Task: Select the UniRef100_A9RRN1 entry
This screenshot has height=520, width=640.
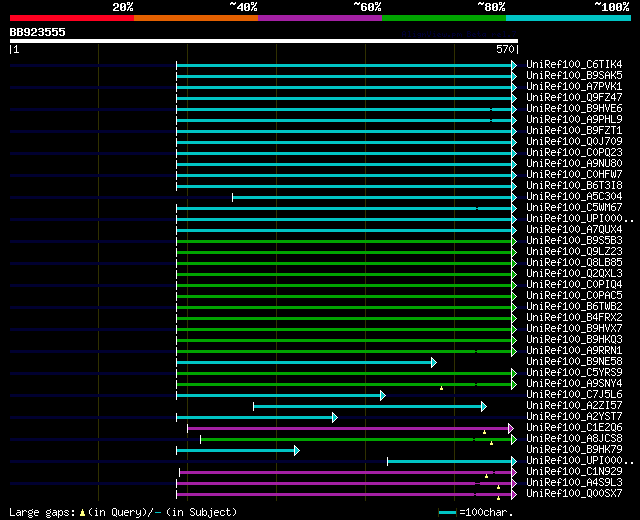Action: (574, 351)
